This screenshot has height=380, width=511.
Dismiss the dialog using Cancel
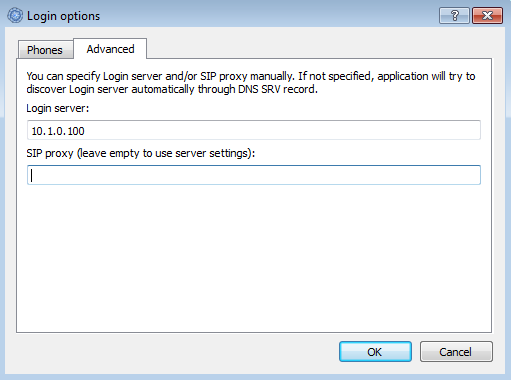[456, 352]
